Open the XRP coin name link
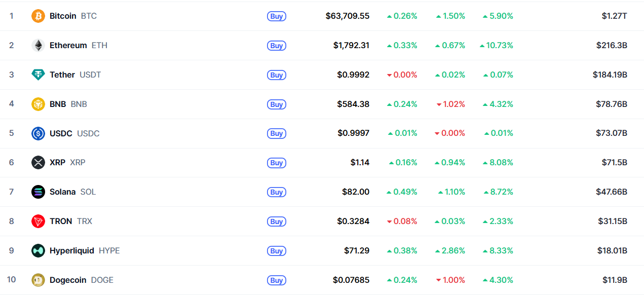This screenshot has height=295, width=644. pyautogui.click(x=67, y=162)
